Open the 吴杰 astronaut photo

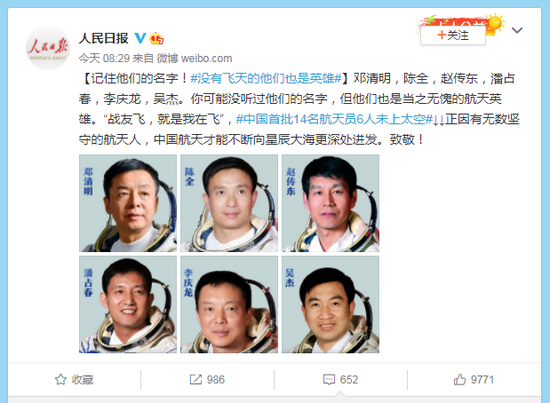coord(330,304)
